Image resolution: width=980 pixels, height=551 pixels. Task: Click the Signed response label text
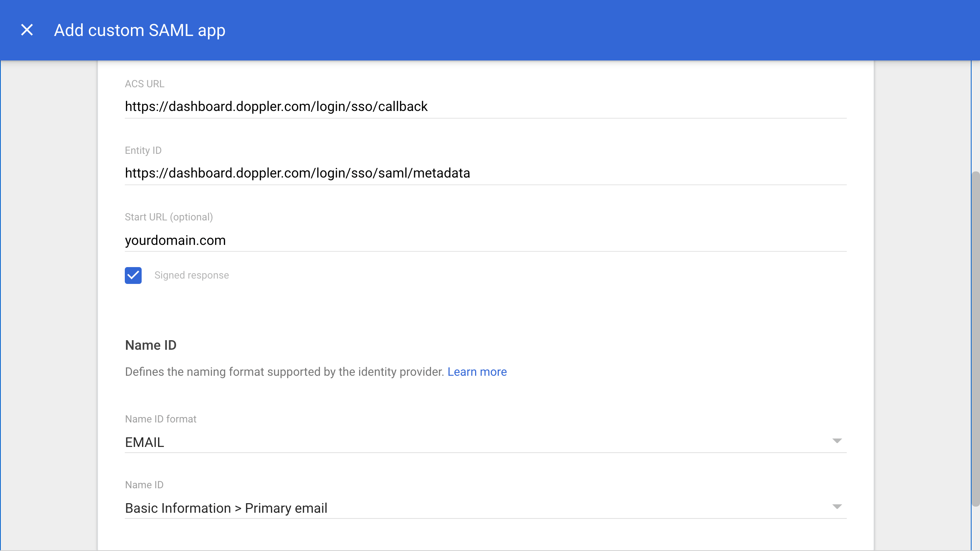[191, 275]
